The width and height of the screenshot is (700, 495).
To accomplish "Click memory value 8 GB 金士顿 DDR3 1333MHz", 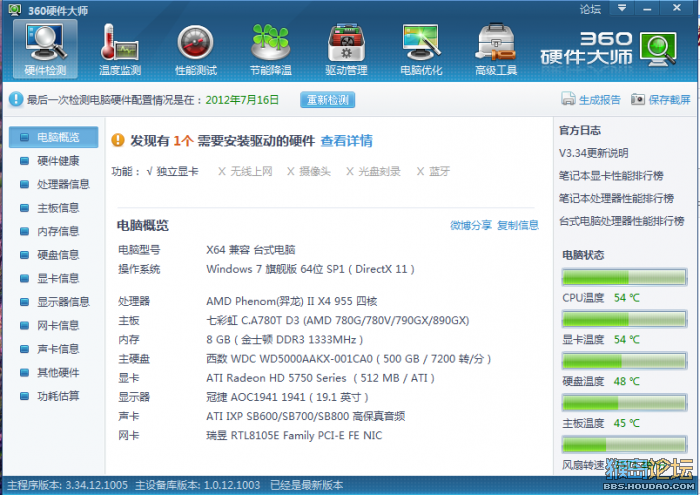I will coord(284,340).
